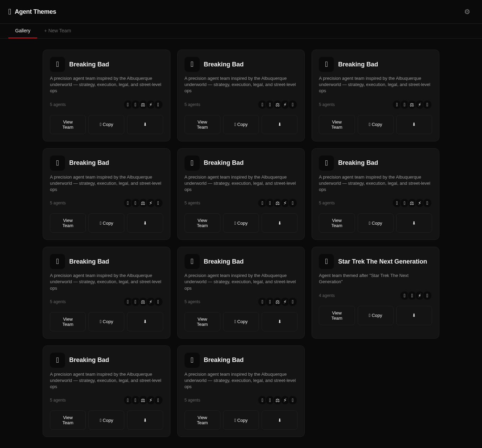Screen dimensions: 482x448
Task: Click View Team on Star Trek card
Action: click(337, 316)
